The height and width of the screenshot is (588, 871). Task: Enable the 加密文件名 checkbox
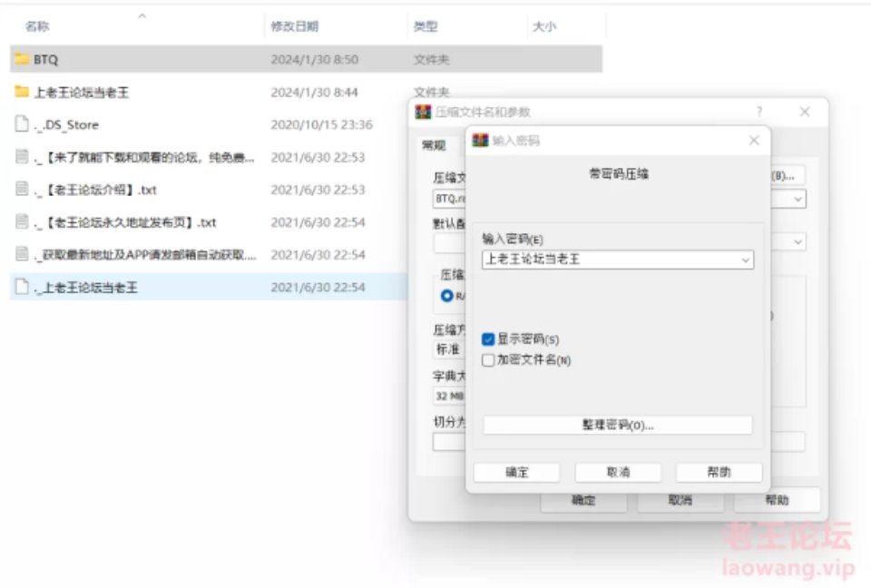tap(489, 360)
